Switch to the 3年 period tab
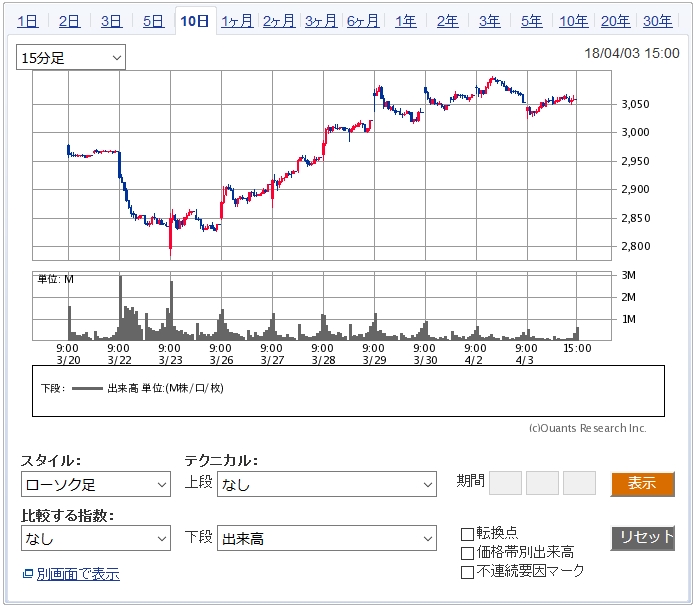 pyautogui.click(x=489, y=21)
